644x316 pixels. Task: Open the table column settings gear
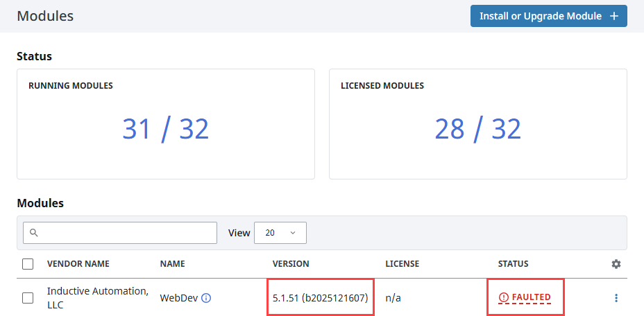tap(616, 264)
